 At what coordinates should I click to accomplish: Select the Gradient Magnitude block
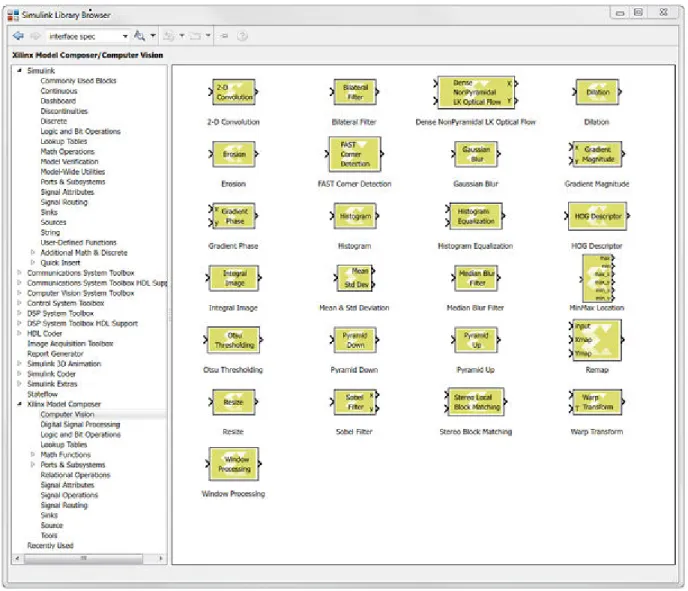tap(597, 154)
